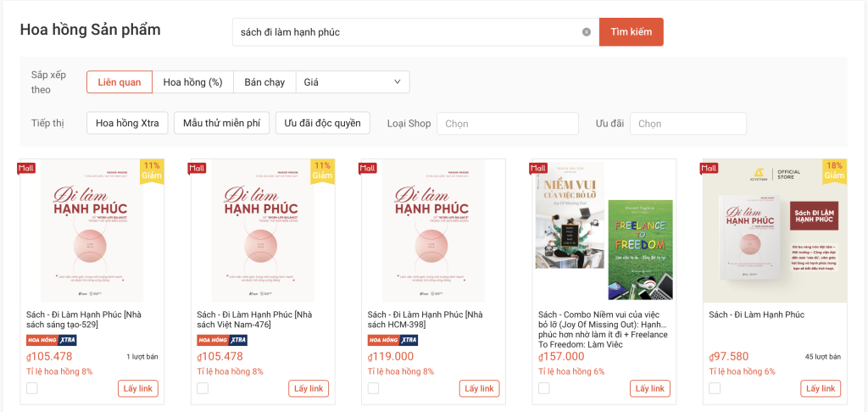Click the Hoa hồng Sản phẩm heading
This screenshot has width=868, height=412.
[x=90, y=30]
